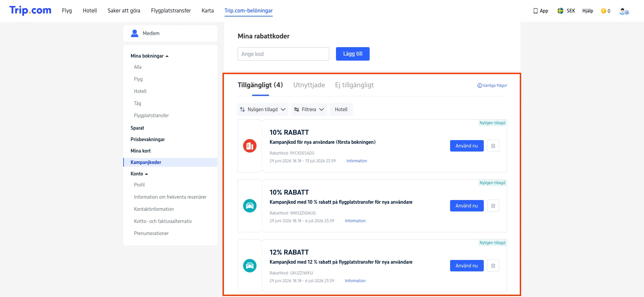Open the Hotell top menu
This screenshot has width=644, height=297.
90,10
